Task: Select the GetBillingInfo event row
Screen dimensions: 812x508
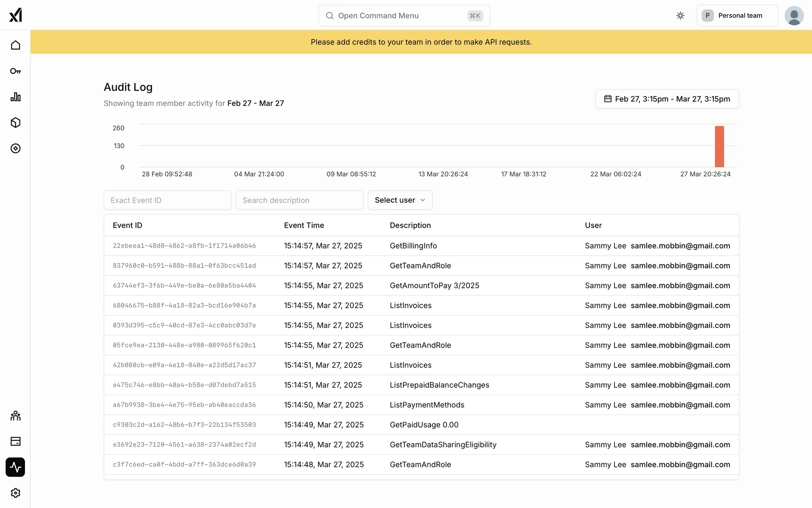Action: click(x=413, y=246)
